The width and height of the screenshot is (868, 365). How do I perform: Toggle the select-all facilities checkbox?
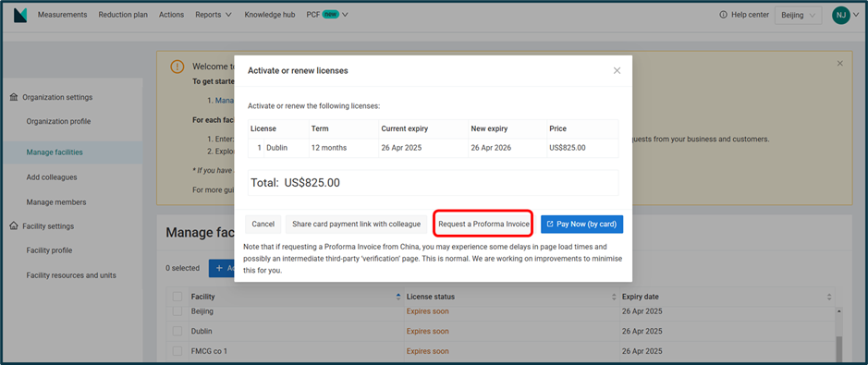tap(177, 297)
